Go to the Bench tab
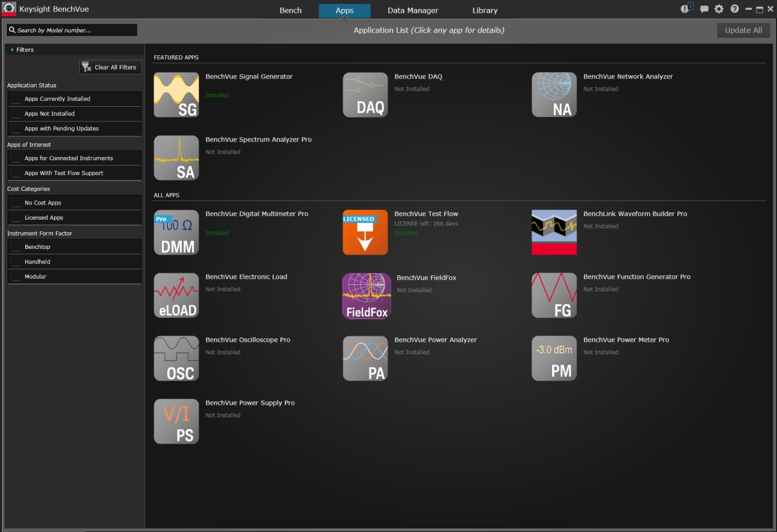Image resolution: width=777 pixels, height=532 pixels. tap(290, 11)
